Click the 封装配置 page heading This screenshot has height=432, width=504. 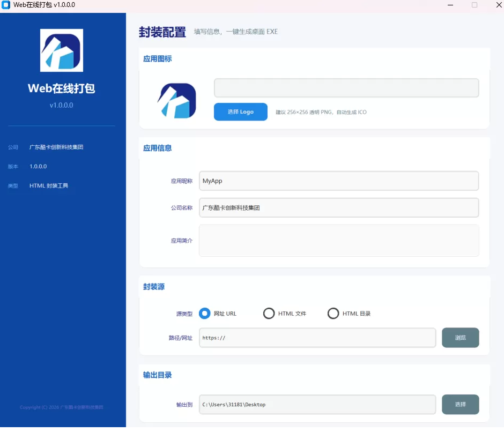(162, 32)
